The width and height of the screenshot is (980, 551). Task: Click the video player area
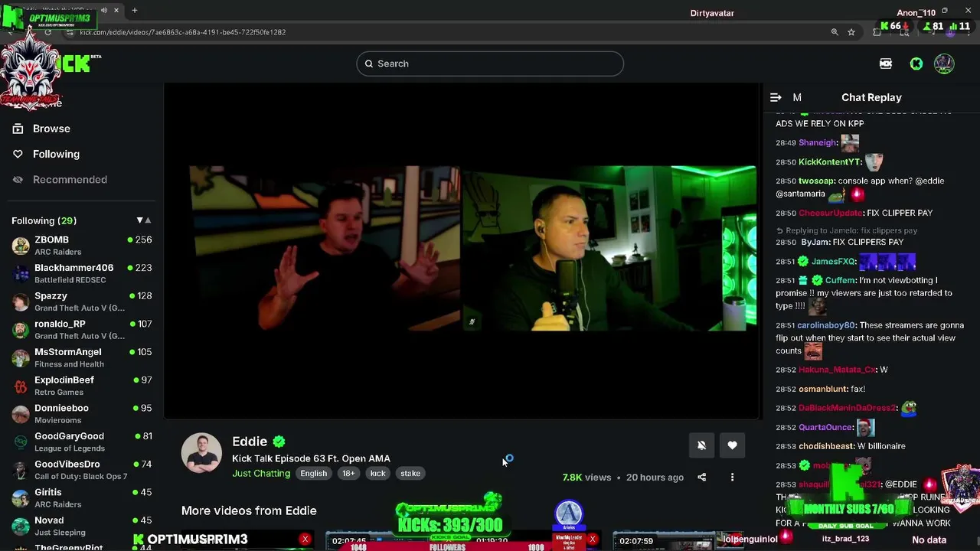coord(462,250)
